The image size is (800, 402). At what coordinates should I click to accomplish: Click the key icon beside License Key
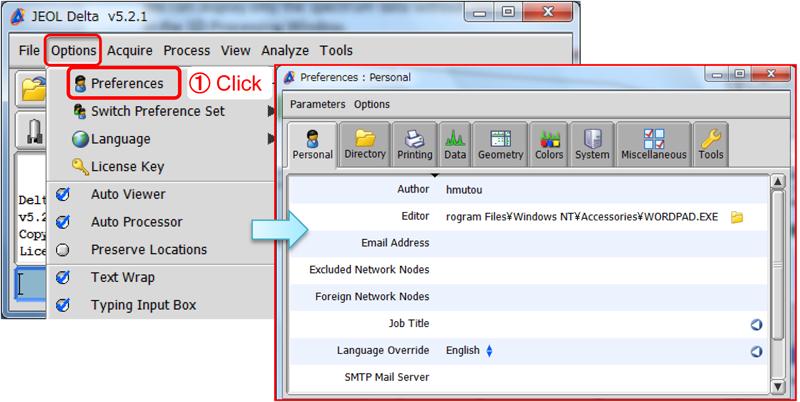point(80,167)
